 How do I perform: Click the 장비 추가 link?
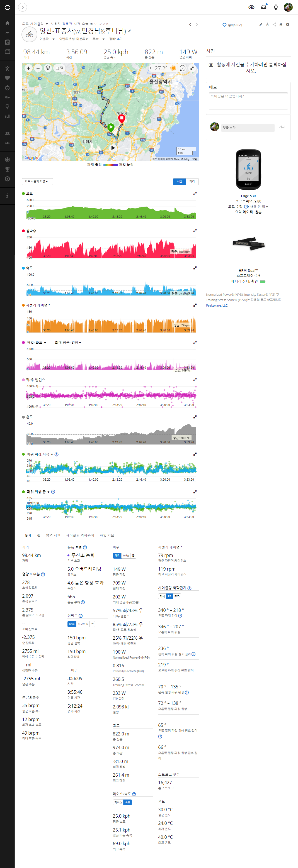pyautogui.click(x=120, y=39)
